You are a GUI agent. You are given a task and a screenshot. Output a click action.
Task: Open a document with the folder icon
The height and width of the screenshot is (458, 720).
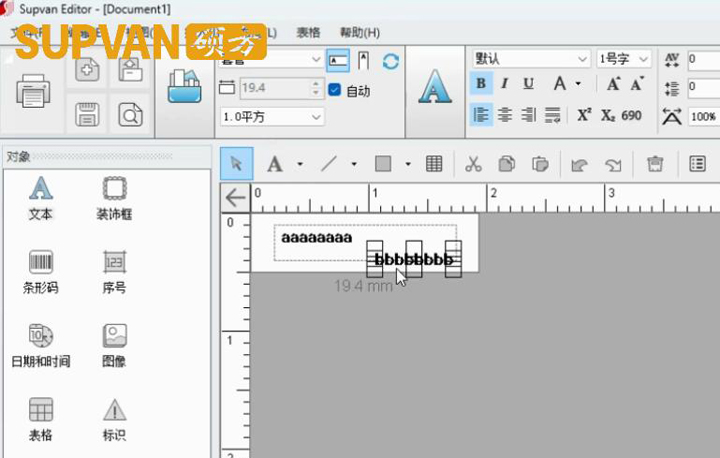[x=130, y=69]
